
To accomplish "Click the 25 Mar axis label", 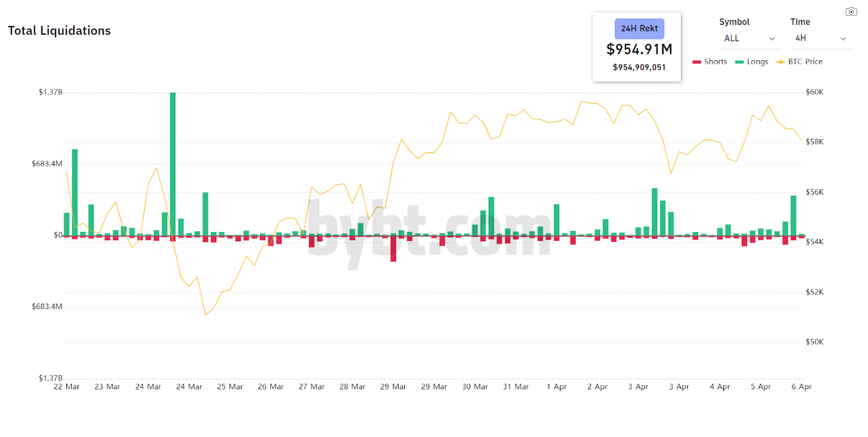I will click(x=230, y=387).
